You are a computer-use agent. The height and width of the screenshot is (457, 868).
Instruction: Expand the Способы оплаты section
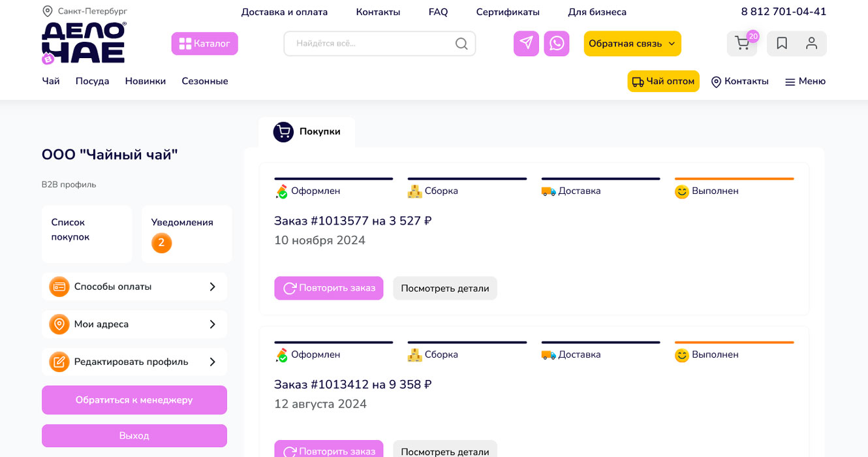134,287
